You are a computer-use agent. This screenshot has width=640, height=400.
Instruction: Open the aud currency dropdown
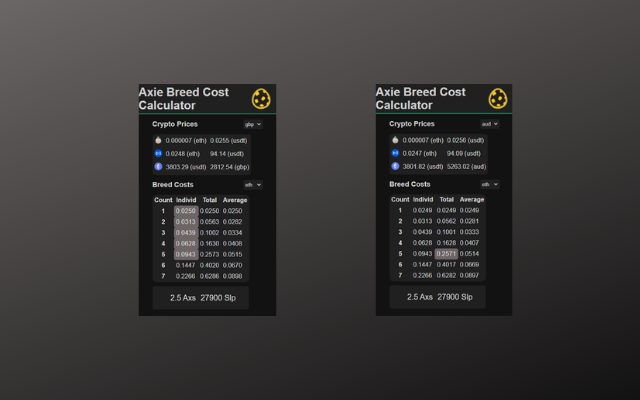coord(490,124)
